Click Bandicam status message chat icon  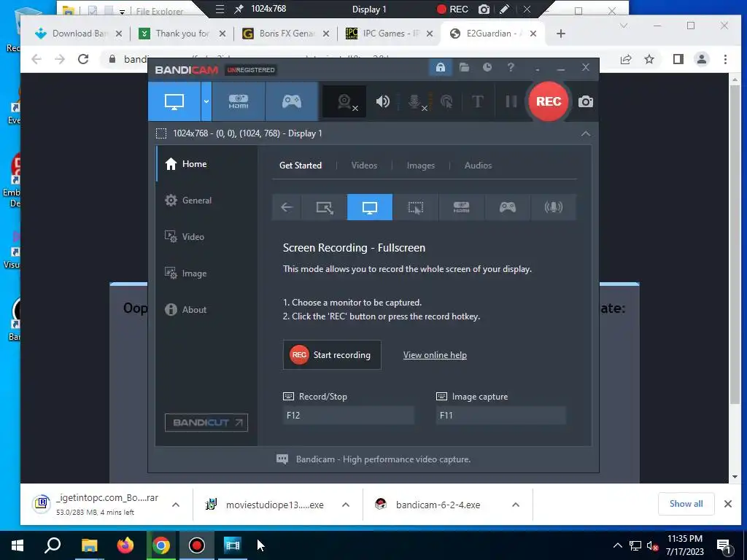tap(282, 459)
